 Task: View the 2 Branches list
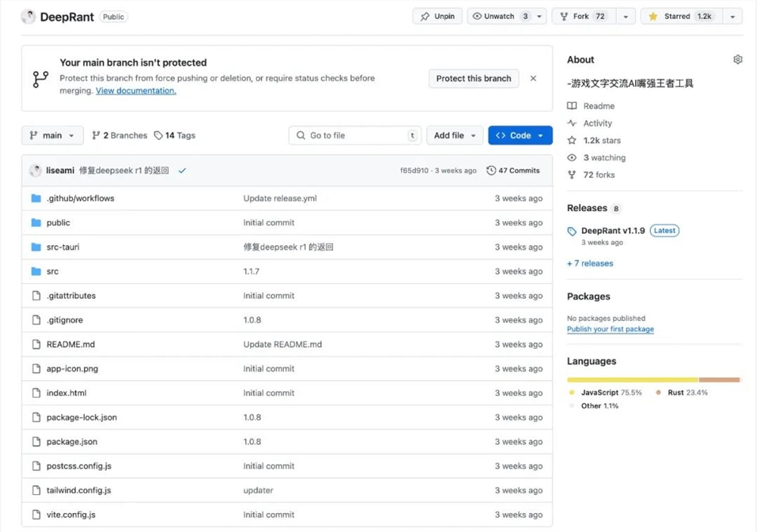point(120,135)
